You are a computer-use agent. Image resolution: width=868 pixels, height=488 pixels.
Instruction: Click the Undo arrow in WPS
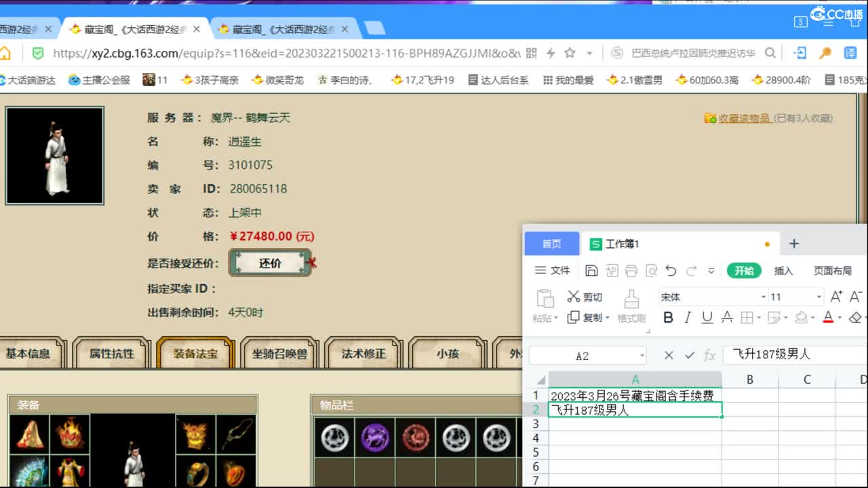pos(671,270)
